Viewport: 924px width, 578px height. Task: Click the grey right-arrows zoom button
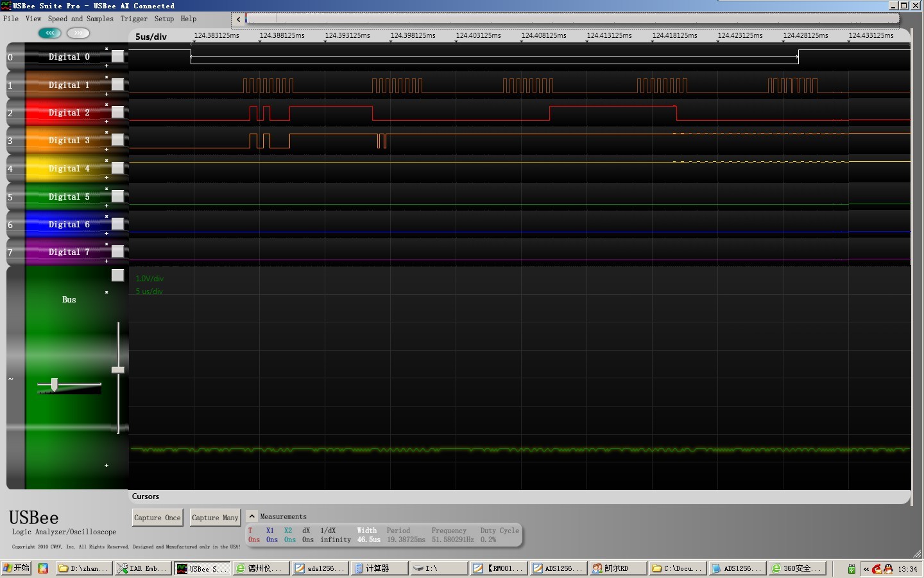point(78,33)
